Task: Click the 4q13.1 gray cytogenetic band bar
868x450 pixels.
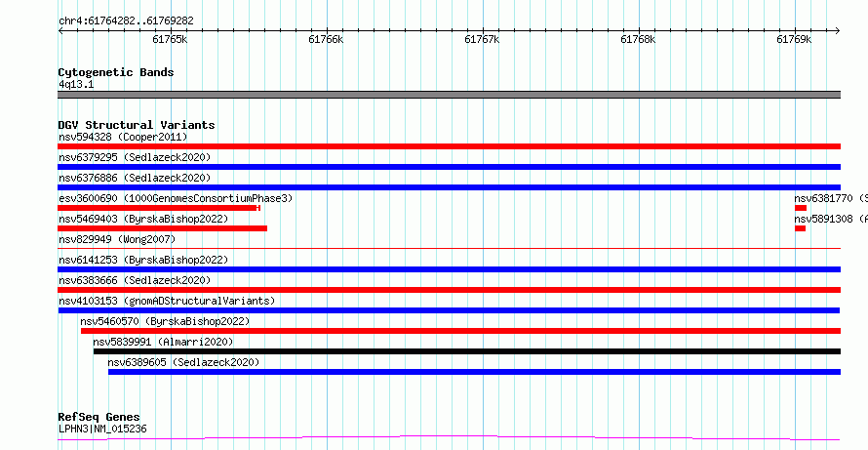Action: (x=449, y=95)
